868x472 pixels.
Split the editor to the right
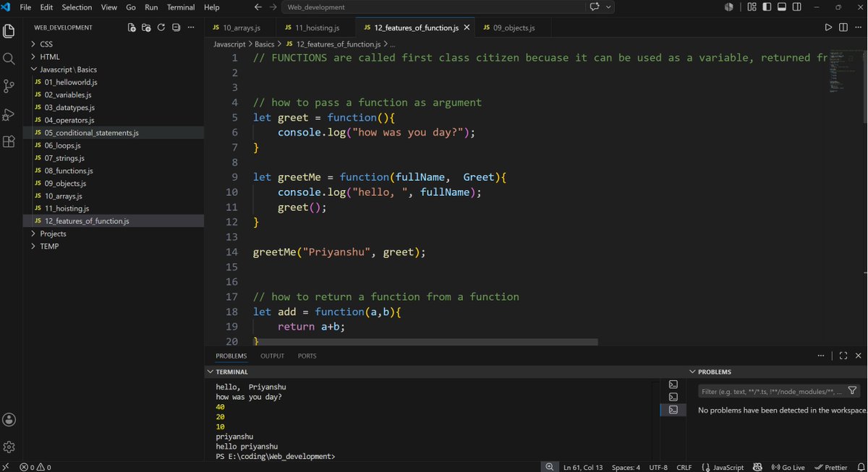coord(843,27)
